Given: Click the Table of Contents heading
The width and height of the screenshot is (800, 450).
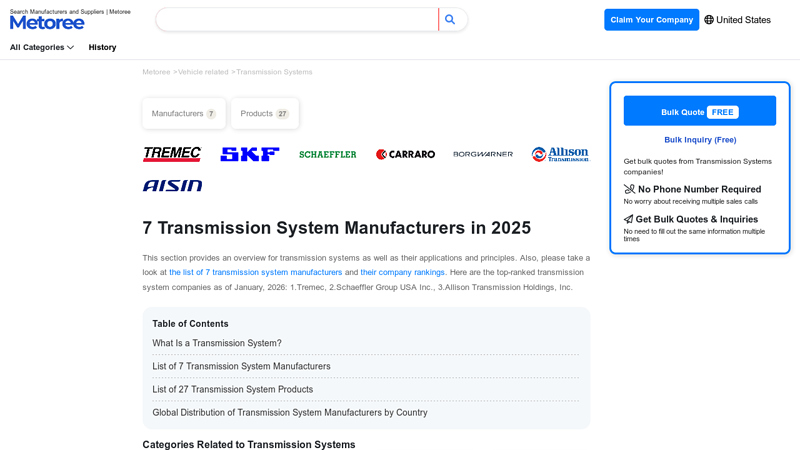Looking at the screenshot, I should [190, 324].
